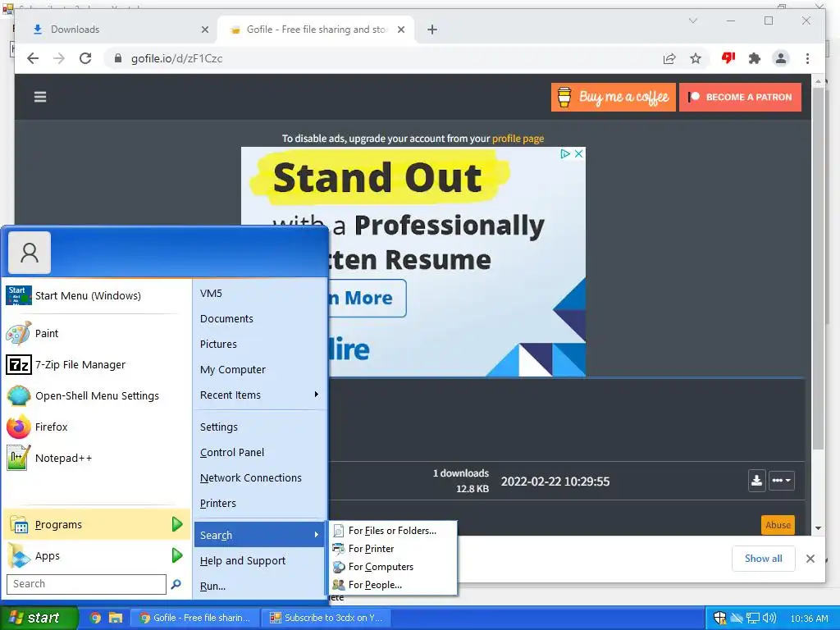Click the user avatar in Start menu

click(30, 253)
